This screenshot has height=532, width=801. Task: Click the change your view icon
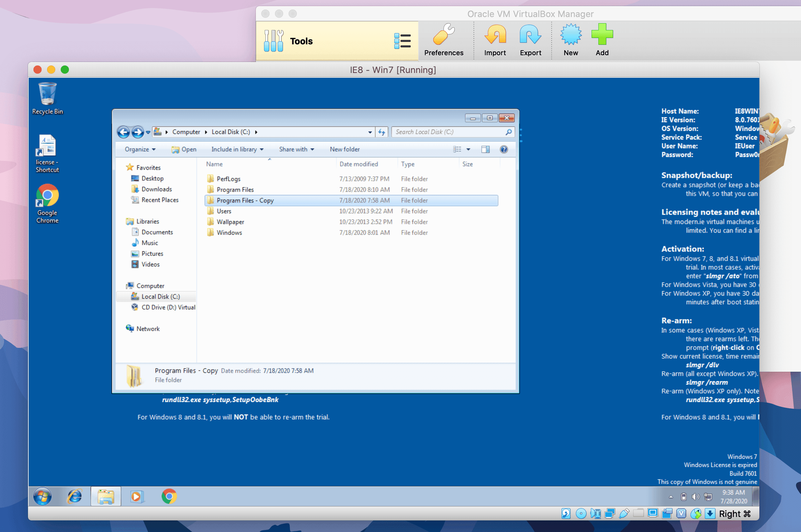(x=457, y=149)
